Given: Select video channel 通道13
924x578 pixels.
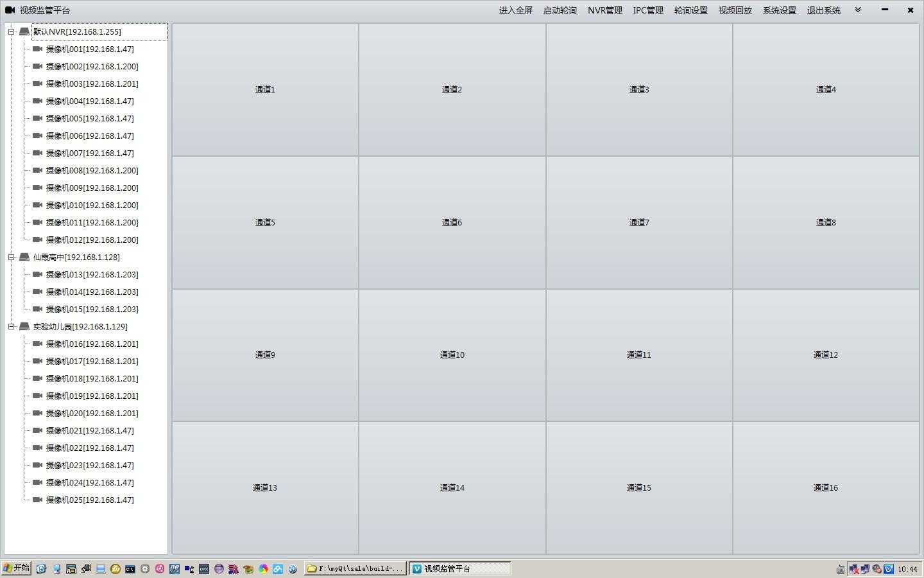Looking at the screenshot, I should pos(265,487).
